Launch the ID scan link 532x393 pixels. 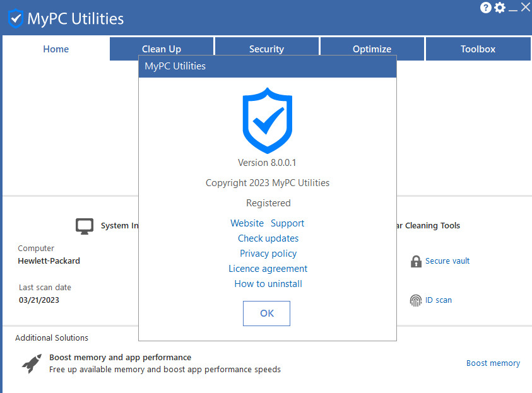pyautogui.click(x=439, y=300)
